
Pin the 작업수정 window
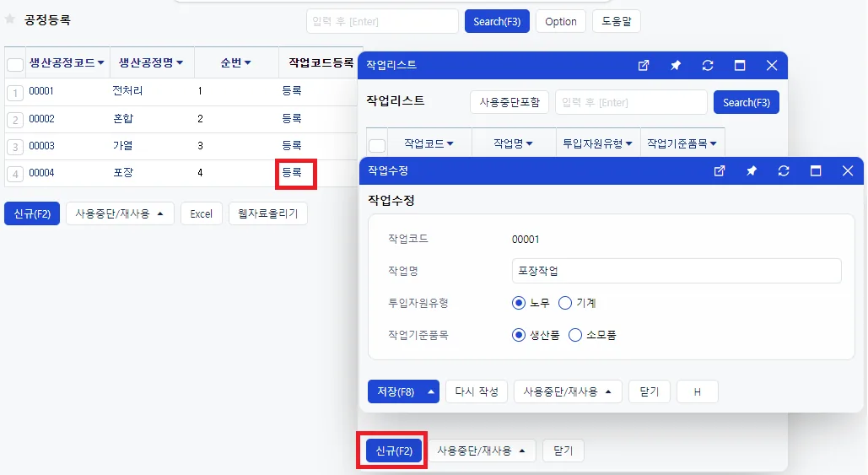pos(752,170)
